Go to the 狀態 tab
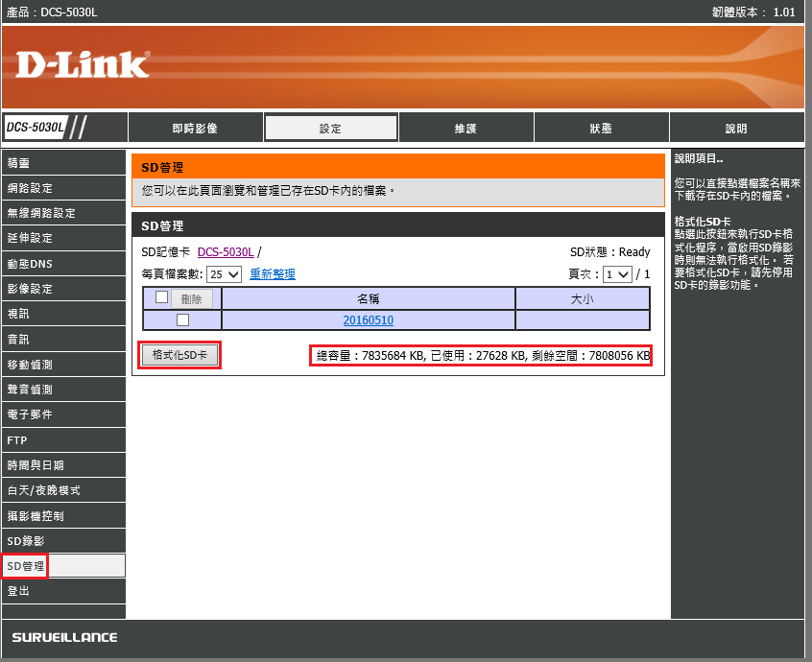 (601, 129)
